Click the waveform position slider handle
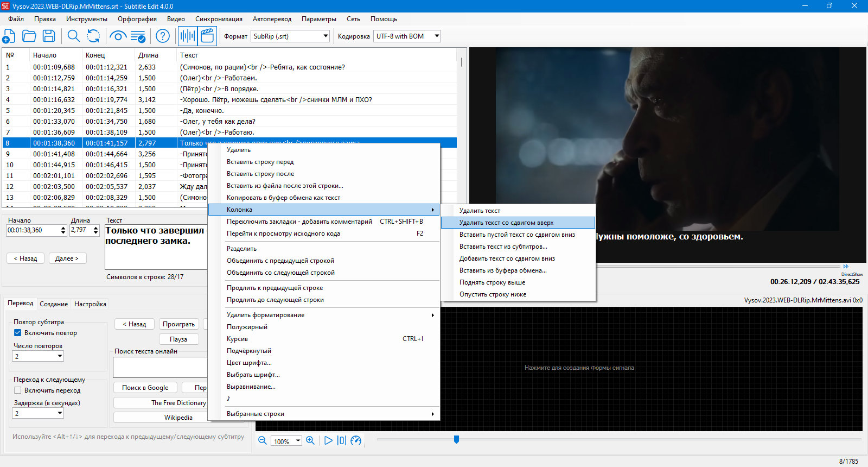The image size is (868, 467). point(456,439)
